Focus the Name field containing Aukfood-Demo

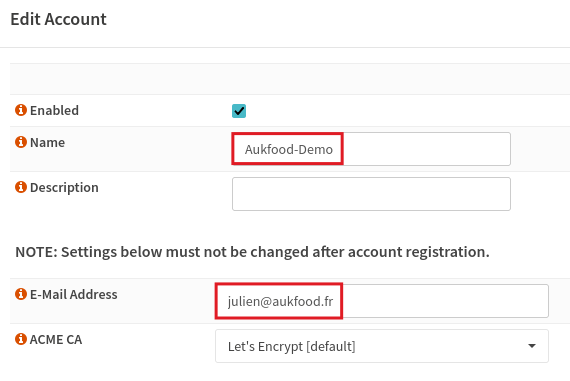tap(371, 149)
